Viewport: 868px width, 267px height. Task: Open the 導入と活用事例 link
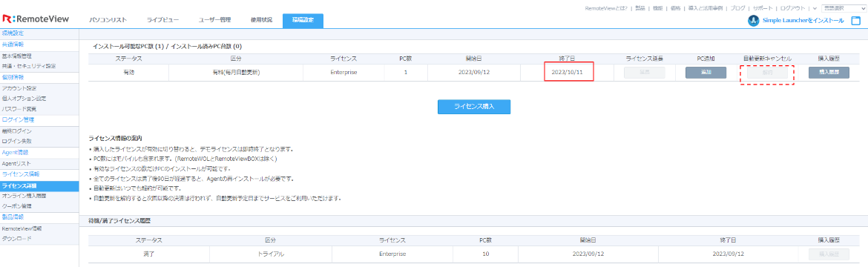(x=706, y=8)
